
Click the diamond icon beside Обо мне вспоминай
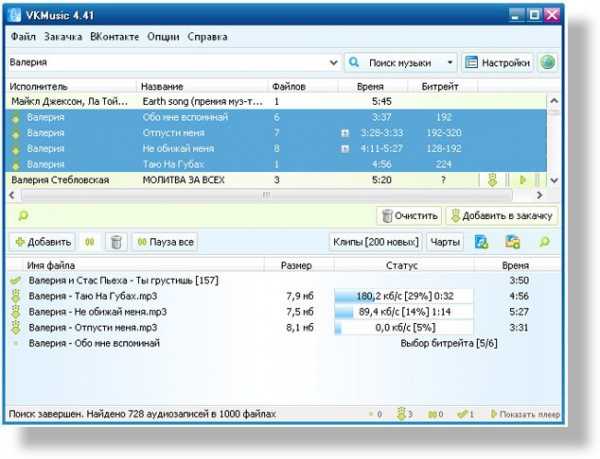coord(16,119)
